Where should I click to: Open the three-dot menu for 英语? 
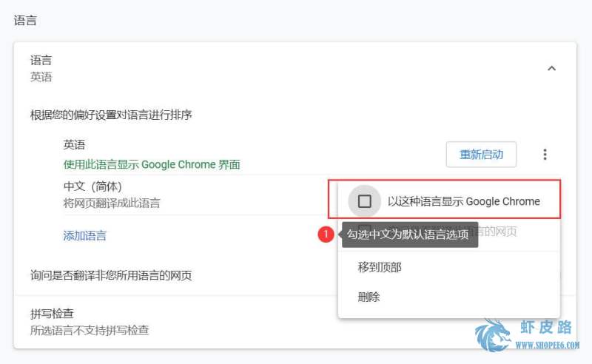tap(545, 154)
